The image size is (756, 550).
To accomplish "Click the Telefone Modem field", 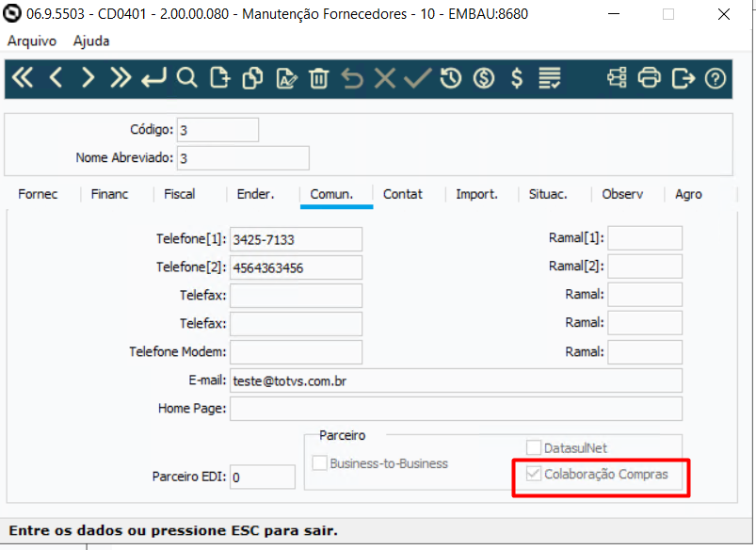I will [x=296, y=352].
